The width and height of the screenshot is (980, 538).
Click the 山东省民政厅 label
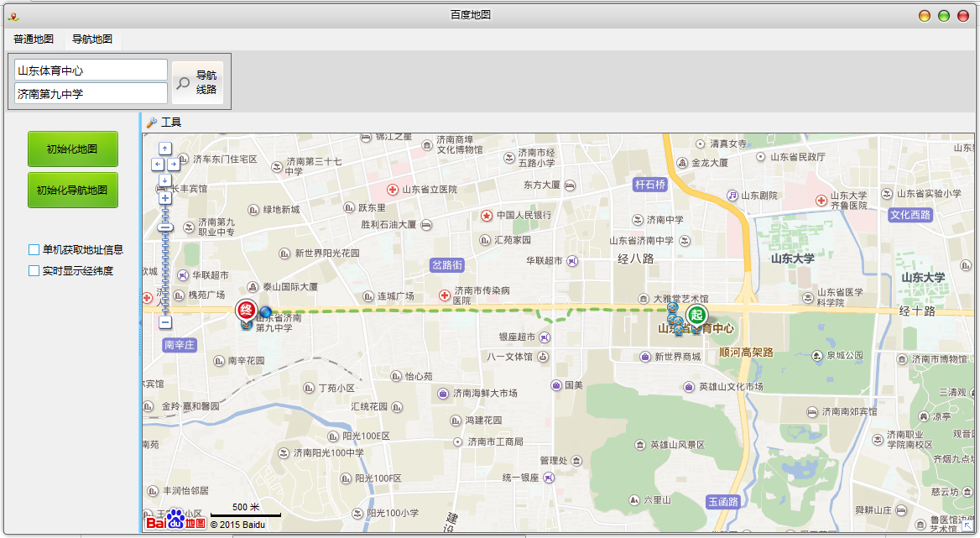tap(797, 157)
